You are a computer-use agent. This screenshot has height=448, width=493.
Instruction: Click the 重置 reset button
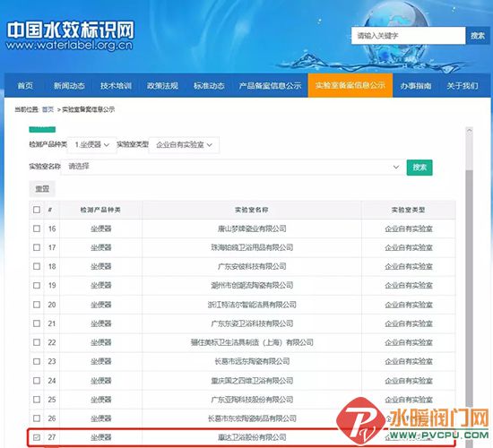click(x=42, y=189)
